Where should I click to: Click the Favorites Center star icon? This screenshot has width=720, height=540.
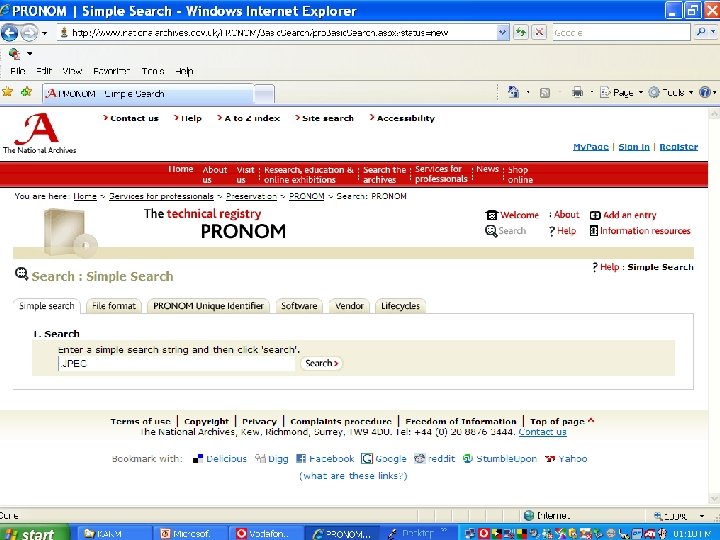point(7,92)
